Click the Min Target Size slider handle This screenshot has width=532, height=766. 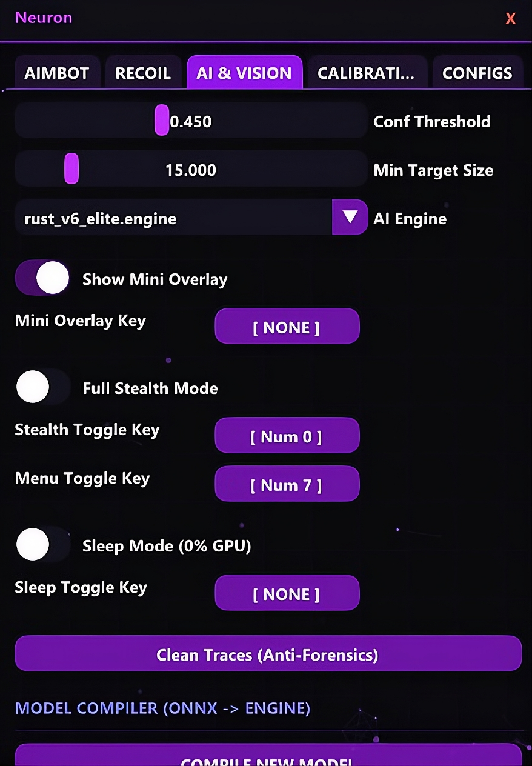pyautogui.click(x=71, y=168)
